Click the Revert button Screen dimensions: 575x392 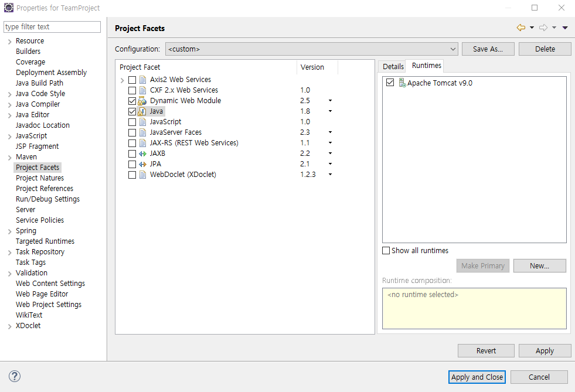tap(486, 350)
